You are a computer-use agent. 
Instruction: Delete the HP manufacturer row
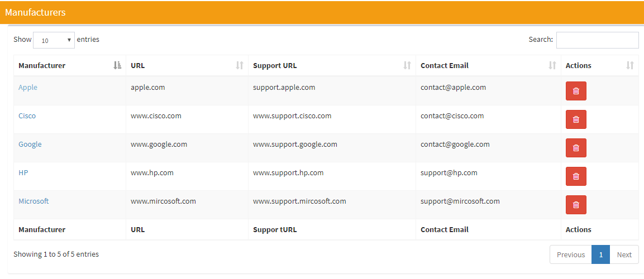pos(576,176)
